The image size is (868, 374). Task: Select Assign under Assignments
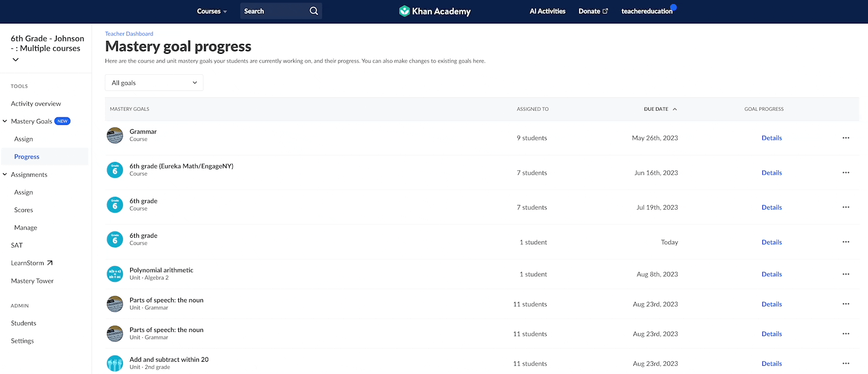click(24, 192)
